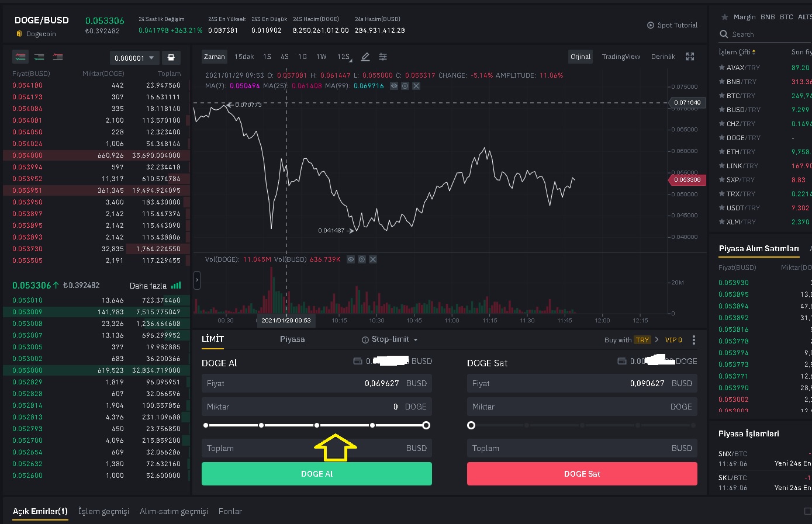Remove the MA indicator with X

tap(416, 86)
